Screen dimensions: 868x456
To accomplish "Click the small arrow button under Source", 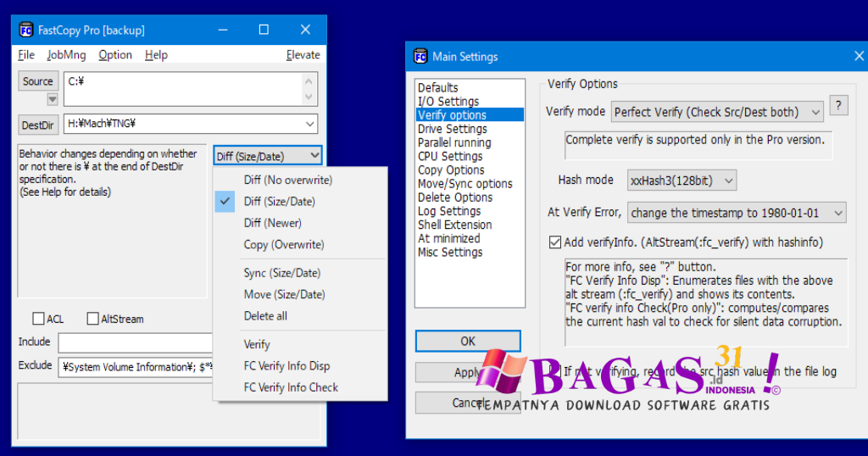I will 52,100.
